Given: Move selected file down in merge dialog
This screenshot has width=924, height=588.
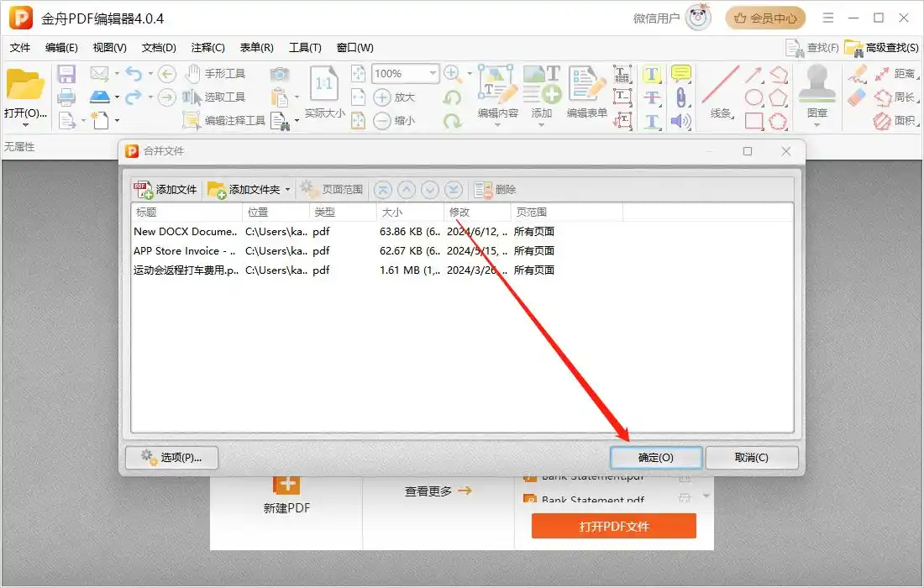Looking at the screenshot, I should coord(430,190).
